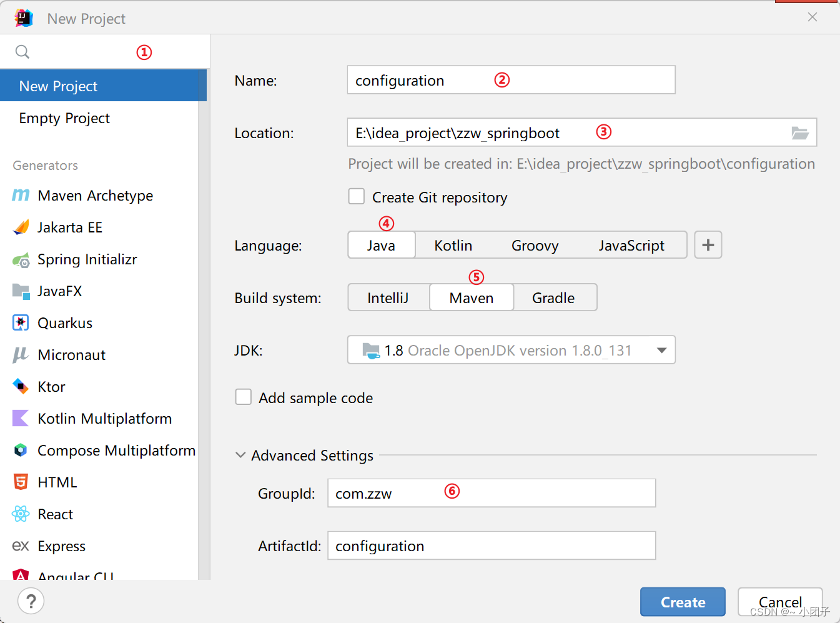Choose Java as the language

coord(381,245)
